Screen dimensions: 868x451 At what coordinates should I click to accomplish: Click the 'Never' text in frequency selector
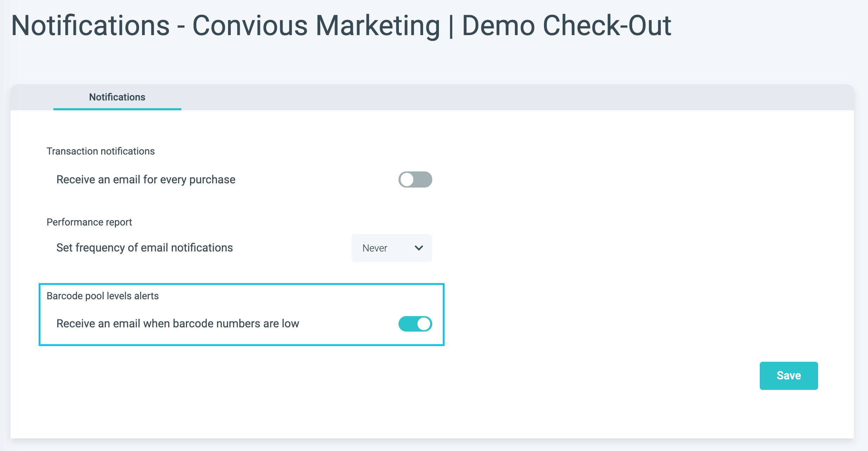(x=375, y=248)
